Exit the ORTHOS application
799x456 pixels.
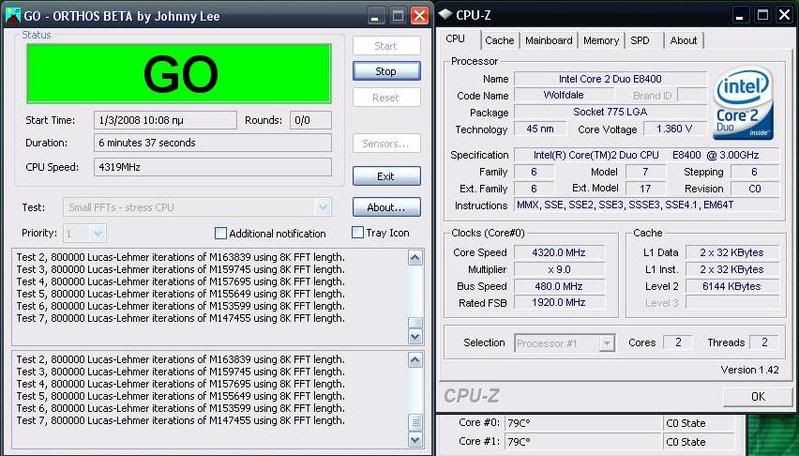pos(386,176)
